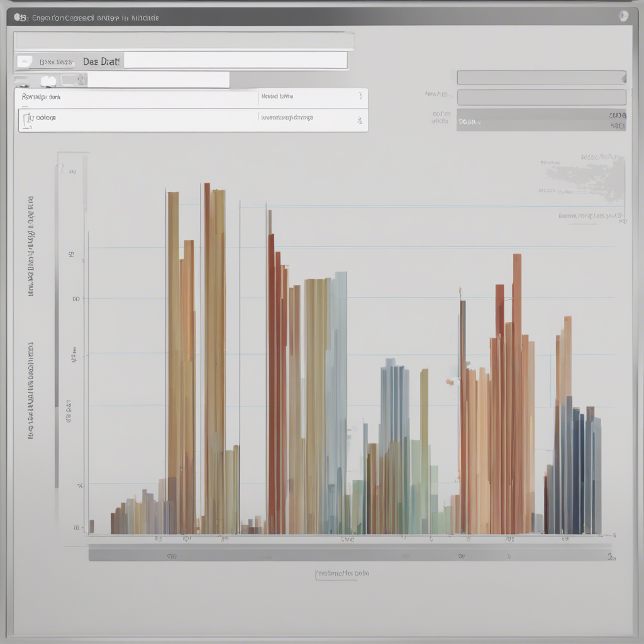Viewport: 644px width, 644px height.
Task: Click the square icon beside the short input field
Action: coord(80,80)
